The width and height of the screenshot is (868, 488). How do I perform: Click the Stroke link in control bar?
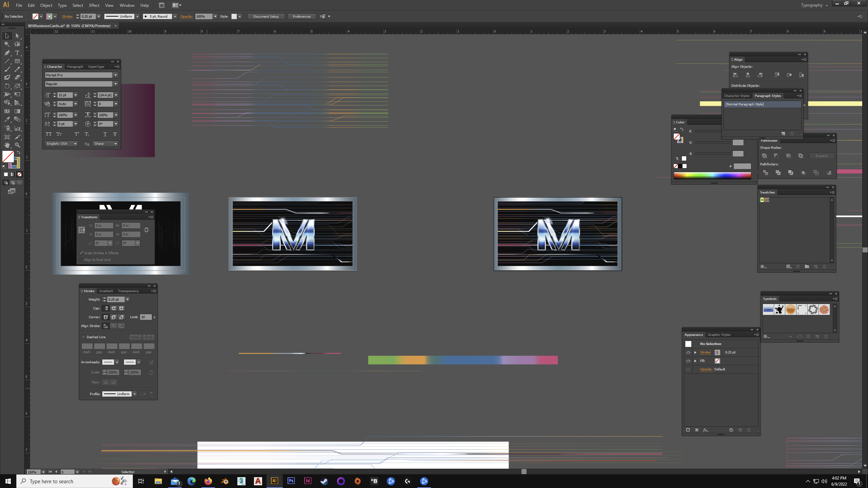tap(67, 17)
